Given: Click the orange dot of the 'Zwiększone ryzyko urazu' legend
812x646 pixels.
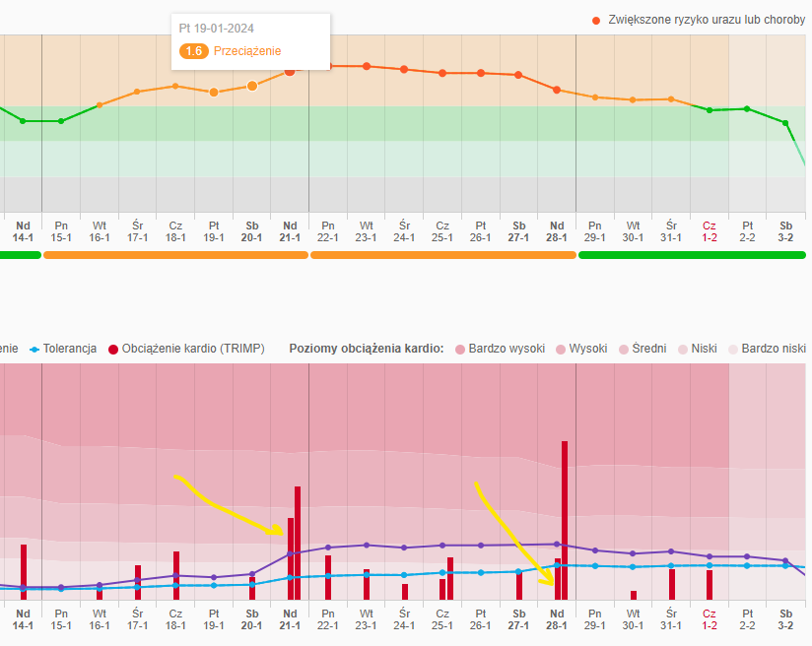Looking at the screenshot, I should (596, 20).
